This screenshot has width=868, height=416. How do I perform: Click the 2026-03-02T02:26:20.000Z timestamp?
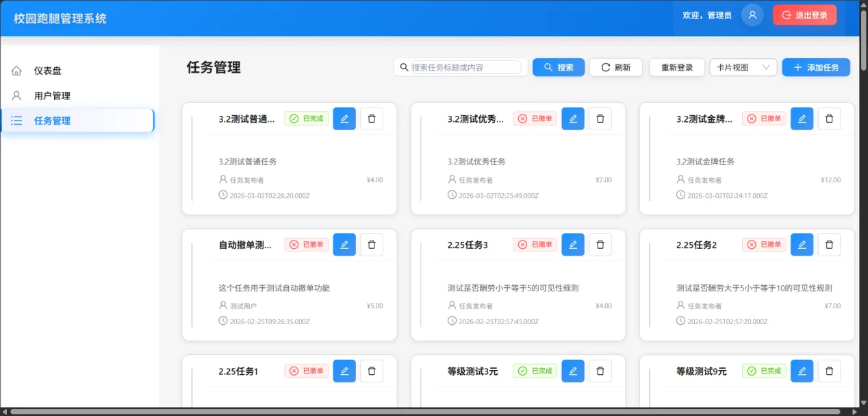point(270,196)
